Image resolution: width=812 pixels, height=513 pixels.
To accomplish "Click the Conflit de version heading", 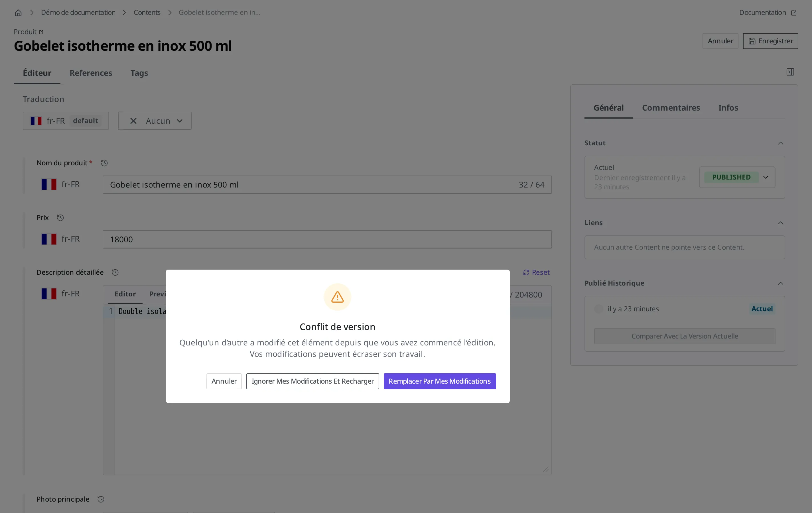I will coord(337,327).
